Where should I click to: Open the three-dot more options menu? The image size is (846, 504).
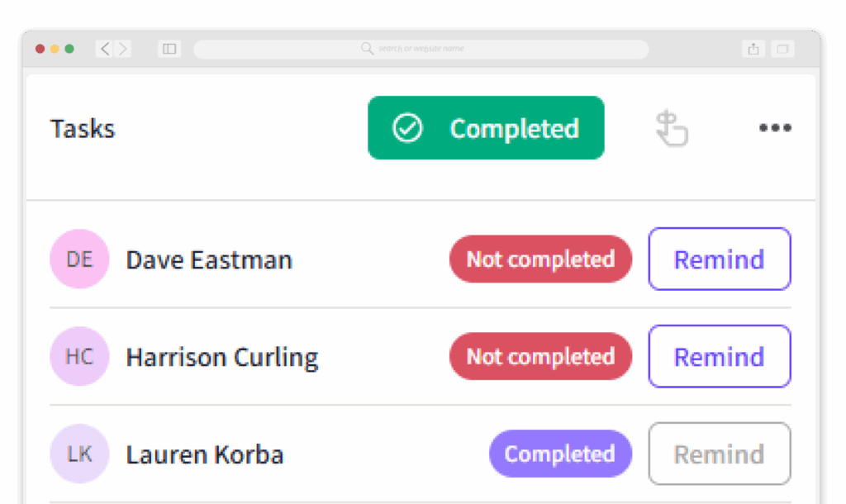coord(775,128)
